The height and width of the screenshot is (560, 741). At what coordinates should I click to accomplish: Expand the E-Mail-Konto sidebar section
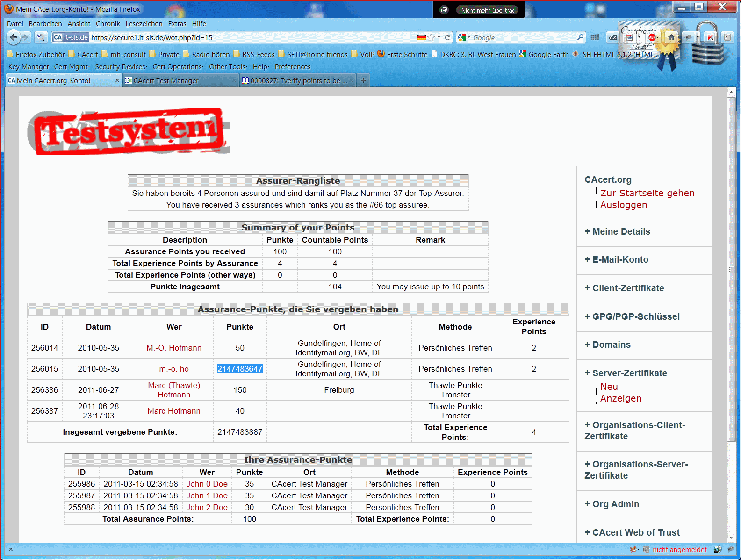pyautogui.click(x=616, y=259)
